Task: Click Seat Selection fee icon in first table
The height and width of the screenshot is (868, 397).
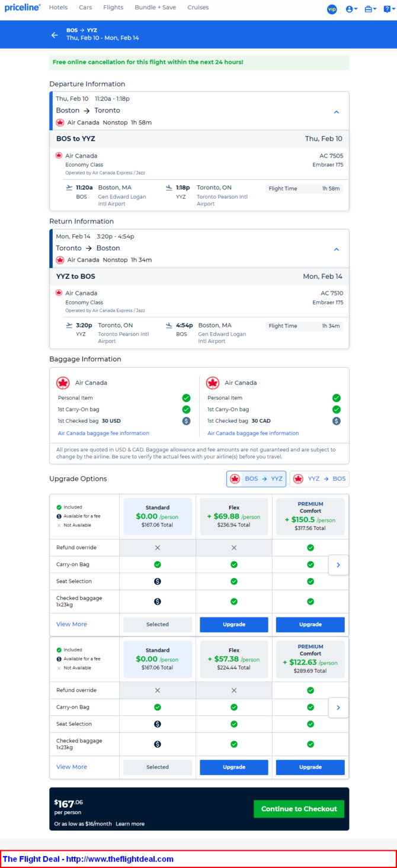Action: [158, 581]
